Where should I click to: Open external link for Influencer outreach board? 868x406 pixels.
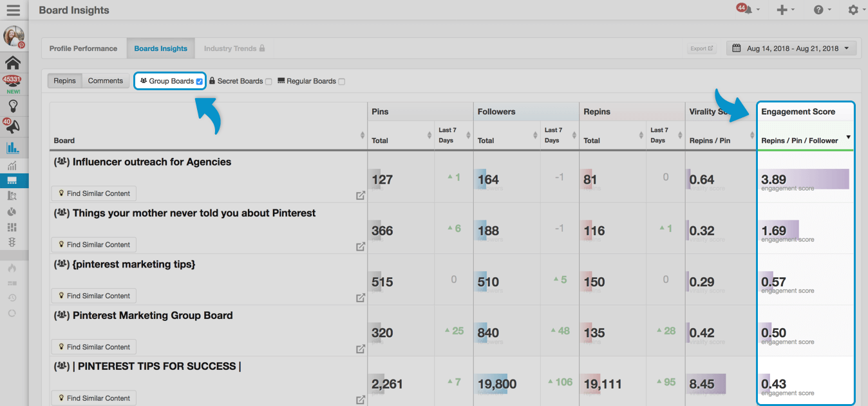tap(361, 195)
